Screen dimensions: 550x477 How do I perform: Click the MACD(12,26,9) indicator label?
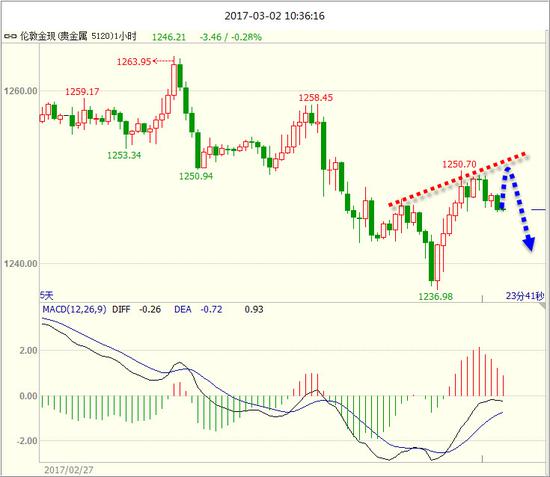[74, 309]
